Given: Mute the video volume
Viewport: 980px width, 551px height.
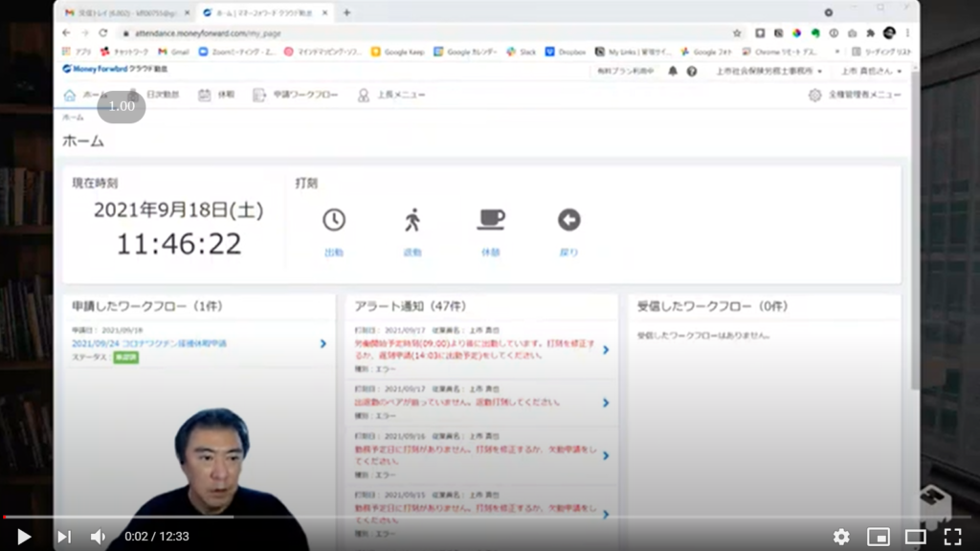Looking at the screenshot, I should [98, 537].
